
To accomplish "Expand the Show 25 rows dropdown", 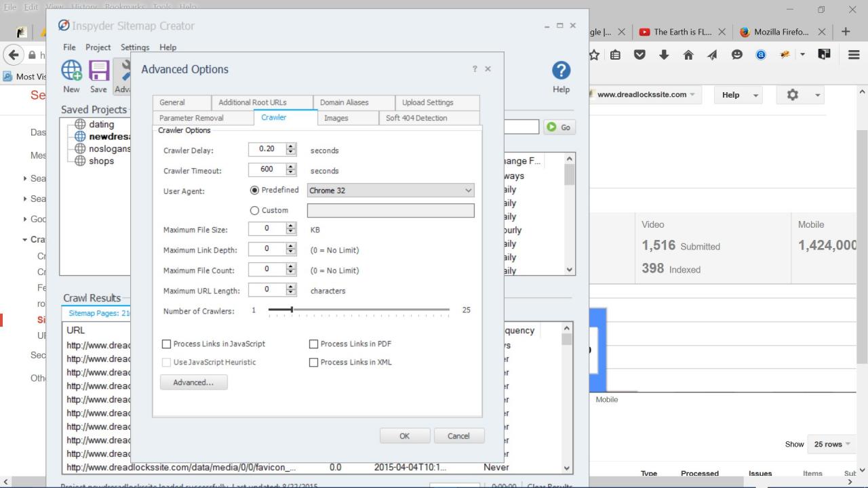I will pos(831,445).
